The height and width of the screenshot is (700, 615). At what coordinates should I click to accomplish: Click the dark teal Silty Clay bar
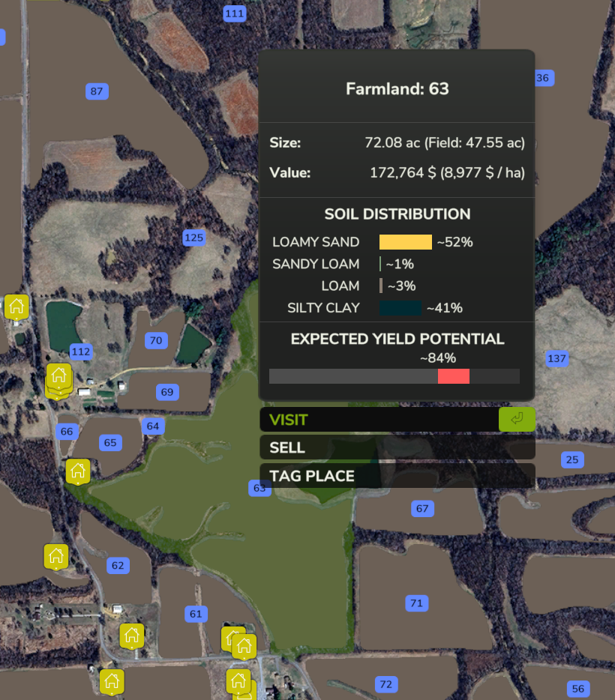pyautogui.click(x=400, y=308)
